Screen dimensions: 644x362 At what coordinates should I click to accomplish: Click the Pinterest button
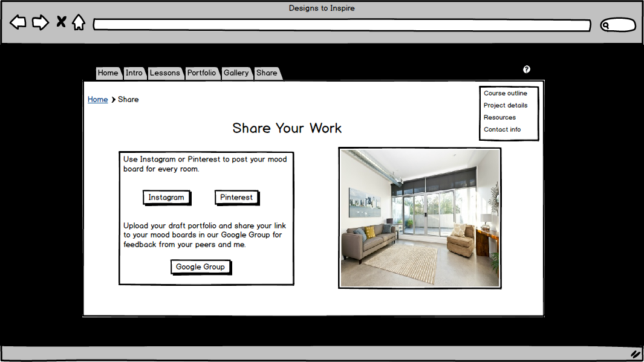click(236, 198)
